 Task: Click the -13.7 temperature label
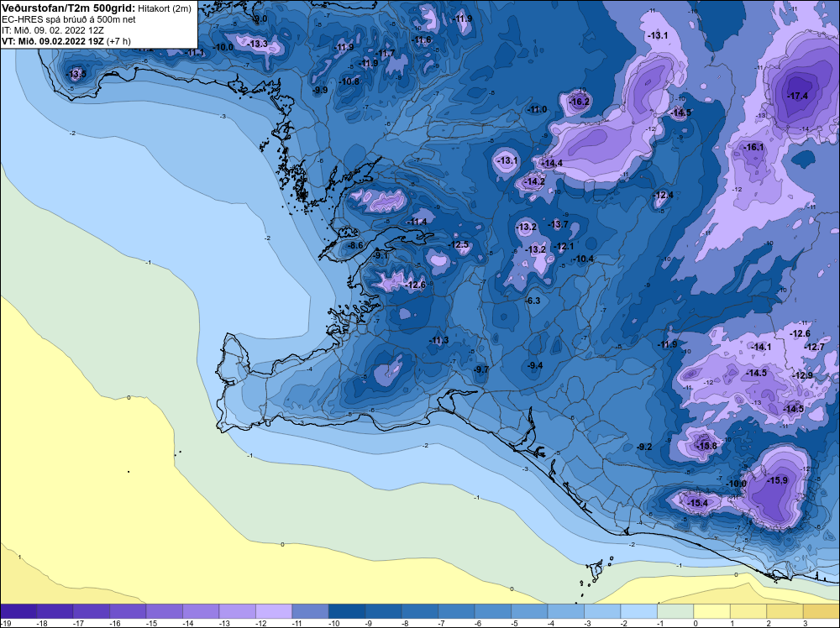559,224
